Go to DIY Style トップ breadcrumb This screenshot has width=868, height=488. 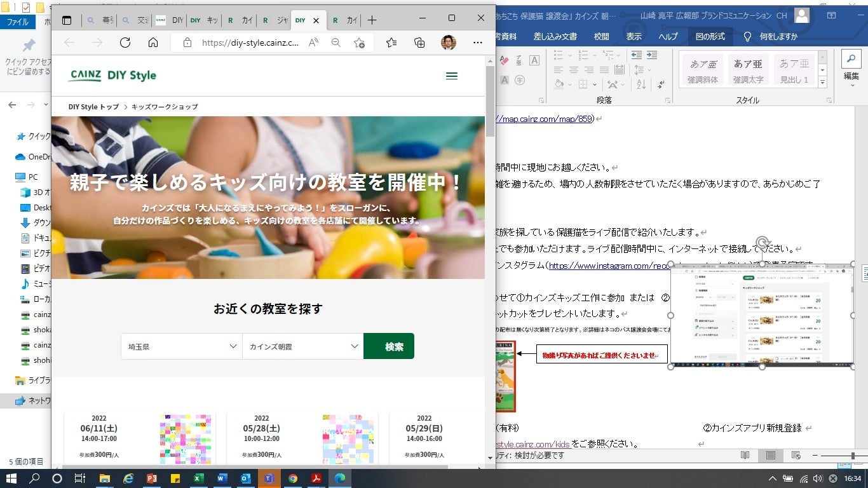pyautogui.click(x=93, y=107)
